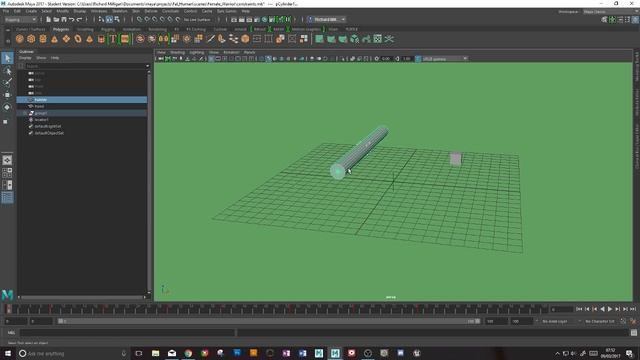This screenshot has height=360, width=640.
Task: Switch to the Rigging shelf tab
Action: coord(108,29)
